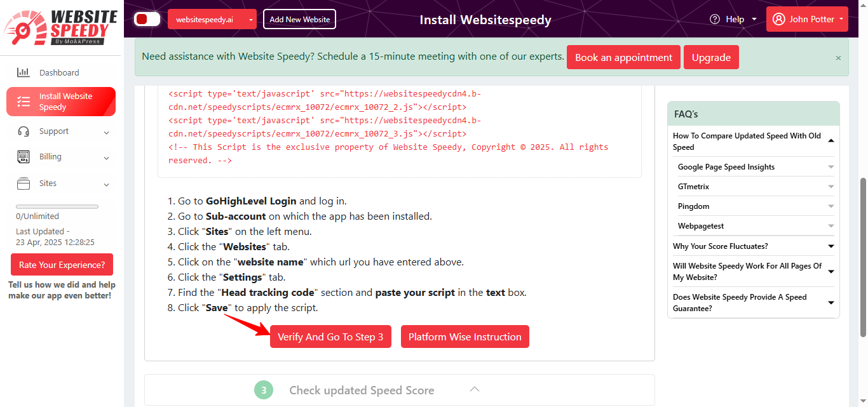
Task: Toggle the red switch in the header
Action: tap(147, 19)
